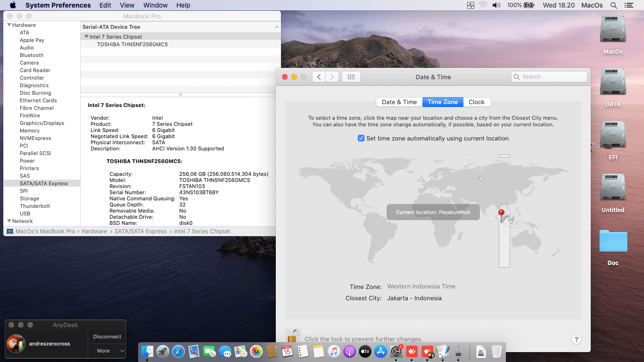The width and height of the screenshot is (644, 362).
Task: Collapse the Hardware section in sidebar
Action: [x=9, y=25]
